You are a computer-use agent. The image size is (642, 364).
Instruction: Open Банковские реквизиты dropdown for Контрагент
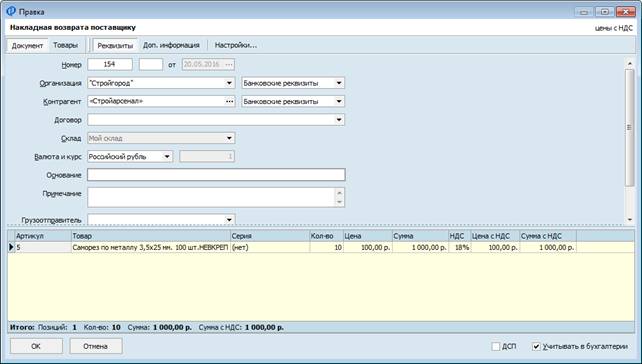(x=339, y=101)
